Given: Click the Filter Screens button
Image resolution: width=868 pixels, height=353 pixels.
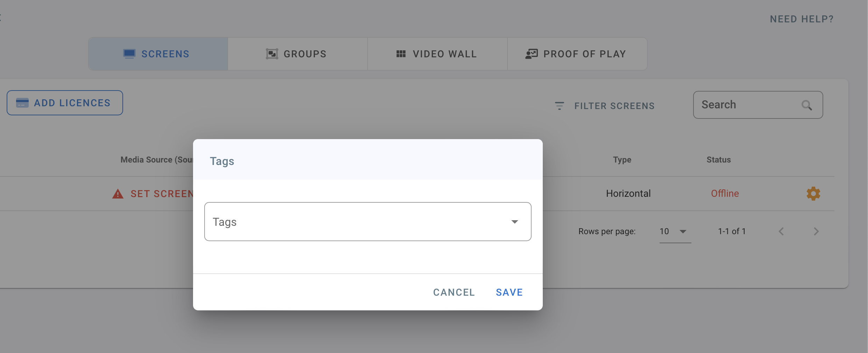Looking at the screenshot, I should (605, 106).
